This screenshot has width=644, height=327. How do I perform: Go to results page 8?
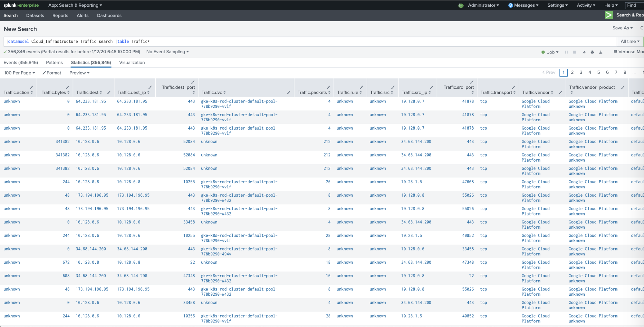coord(625,73)
